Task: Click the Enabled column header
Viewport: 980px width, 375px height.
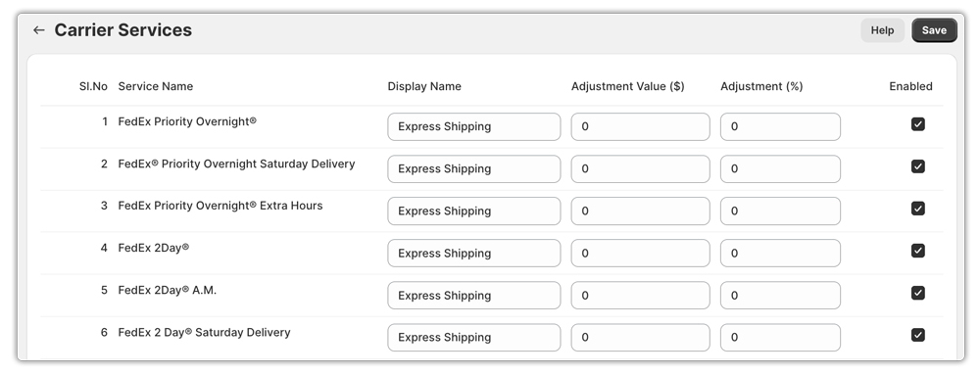Action: tap(910, 87)
